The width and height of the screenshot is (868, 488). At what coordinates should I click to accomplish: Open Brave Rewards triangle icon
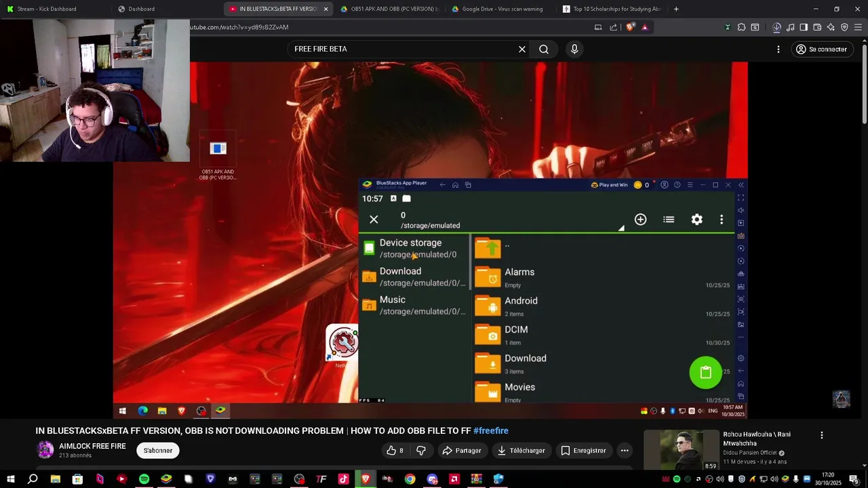pos(645,27)
